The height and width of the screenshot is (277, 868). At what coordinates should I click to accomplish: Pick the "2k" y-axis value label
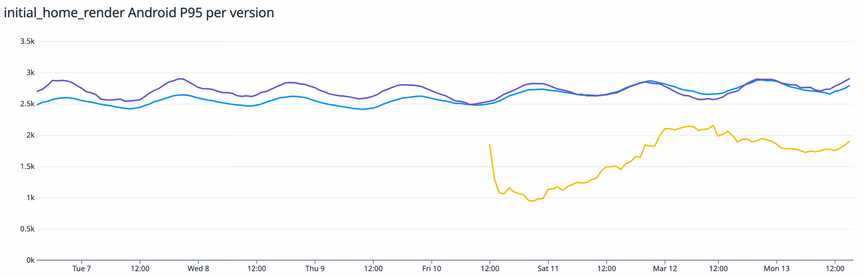(x=30, y=135)
